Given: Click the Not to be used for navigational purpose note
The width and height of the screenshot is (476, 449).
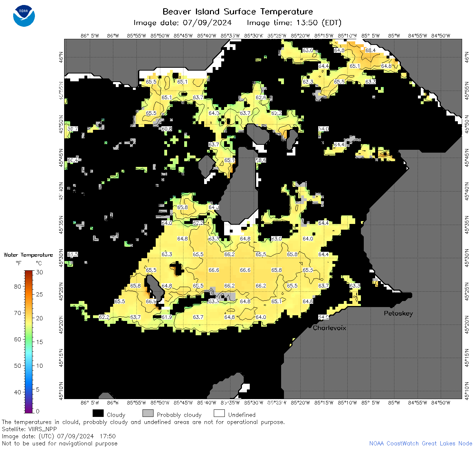Looking at the screenshot, I should click(59, 443).
